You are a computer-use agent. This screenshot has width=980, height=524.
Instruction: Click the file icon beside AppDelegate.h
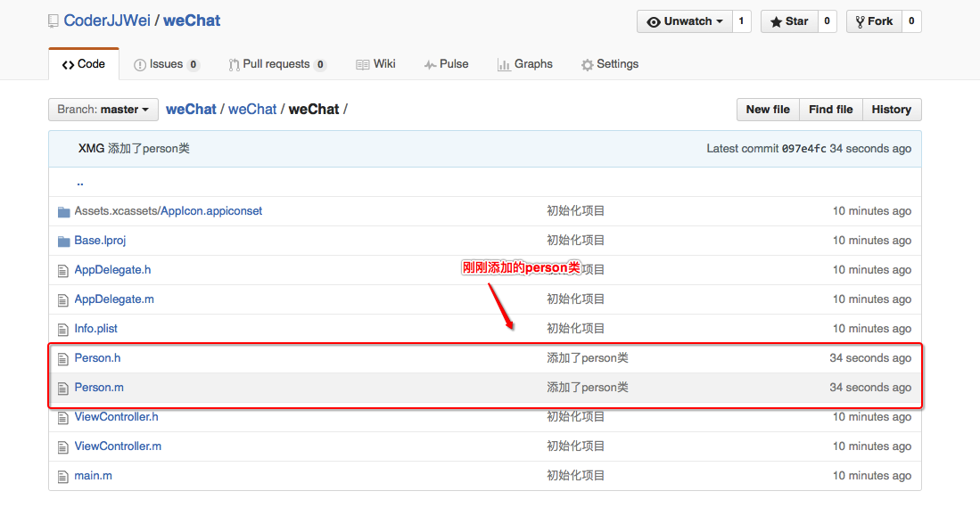[x=62, y=270]
